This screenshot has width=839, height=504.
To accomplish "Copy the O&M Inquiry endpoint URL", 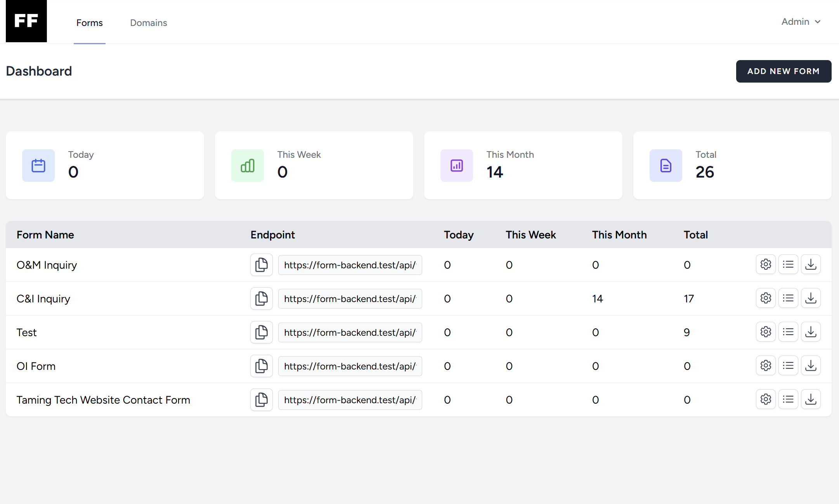I will point(261,265).
